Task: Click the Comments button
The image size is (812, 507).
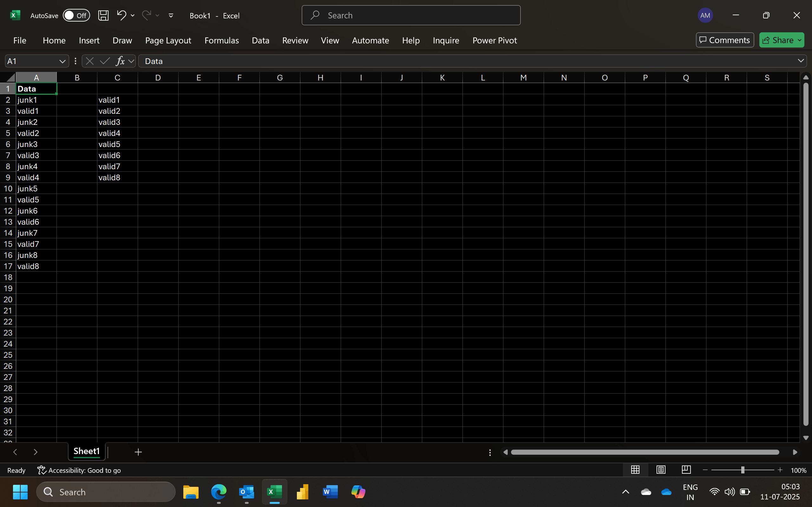Action: pyautogui.click(x=724, y=40)
